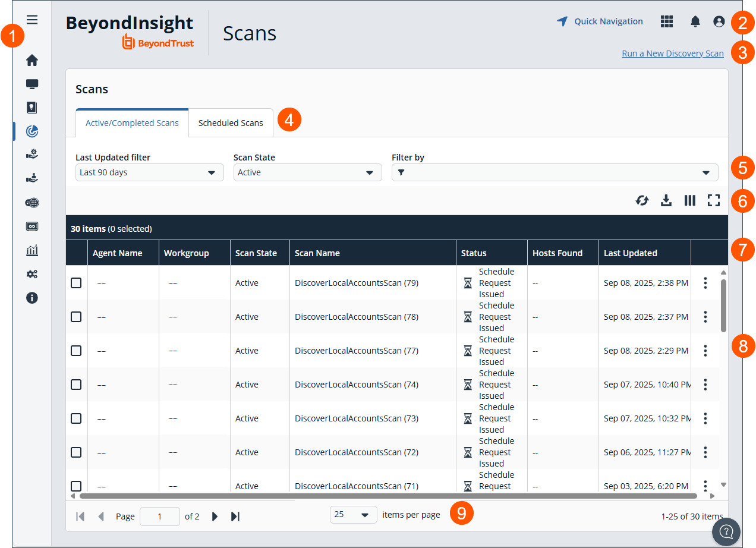This screenshot has width=756, height=548.
Task: Refresh the scans grid
Action: (642, 200)
